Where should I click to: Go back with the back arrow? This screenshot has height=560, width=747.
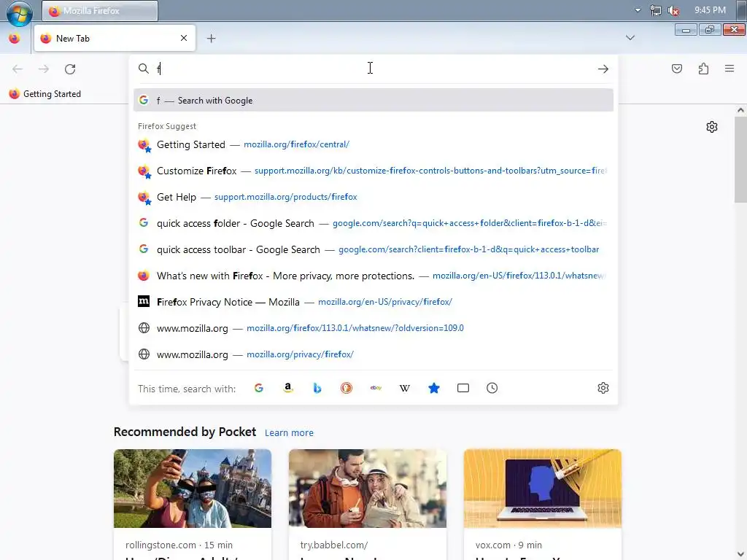click(x=18, y=69)
